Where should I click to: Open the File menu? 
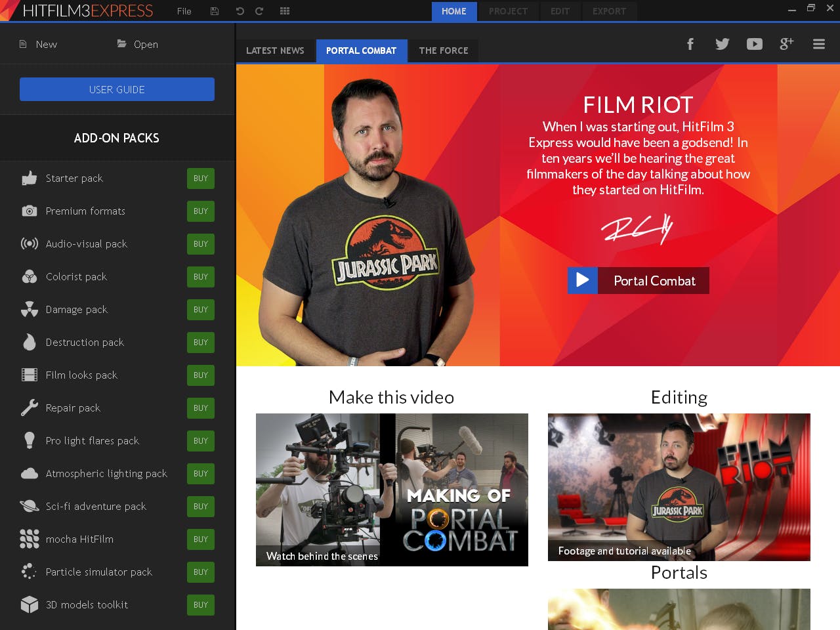click(184, 11)
